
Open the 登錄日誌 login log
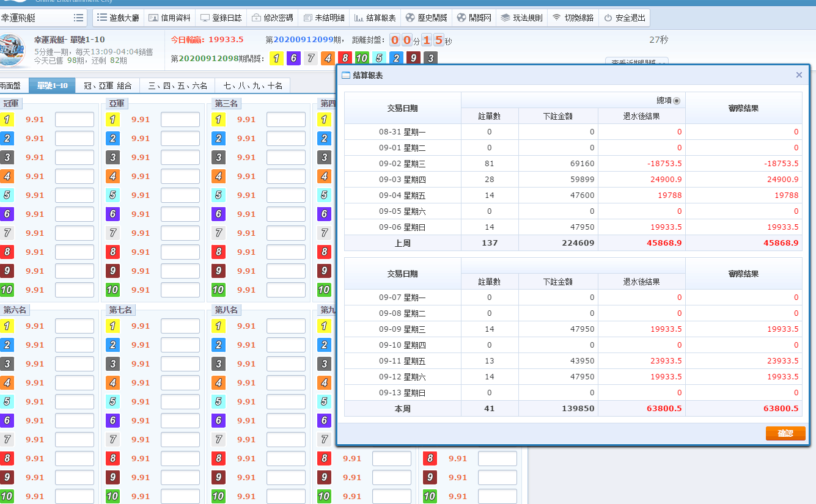point(221,18)
